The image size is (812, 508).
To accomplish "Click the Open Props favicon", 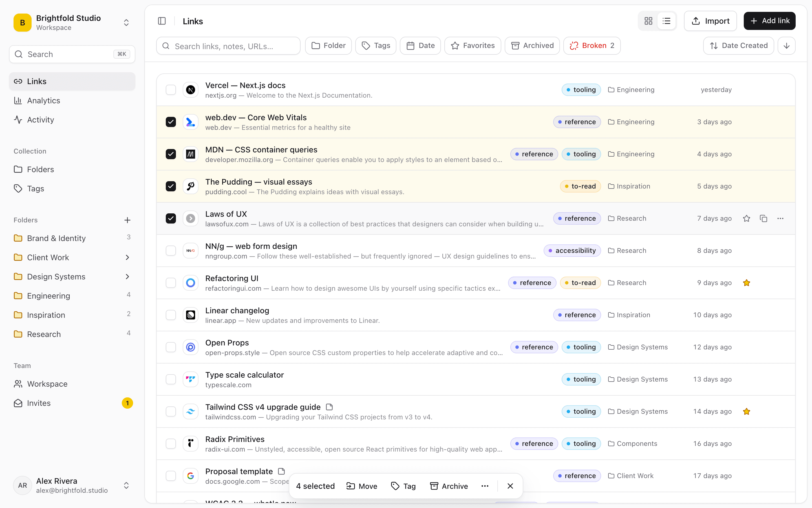I will 191,347.
